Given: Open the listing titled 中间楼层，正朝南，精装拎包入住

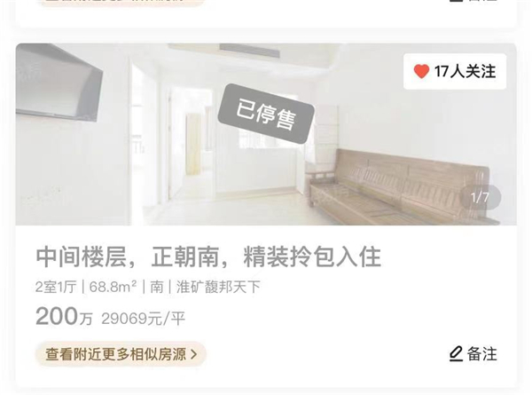Looking at the screenshot, I should coord(208,257).
